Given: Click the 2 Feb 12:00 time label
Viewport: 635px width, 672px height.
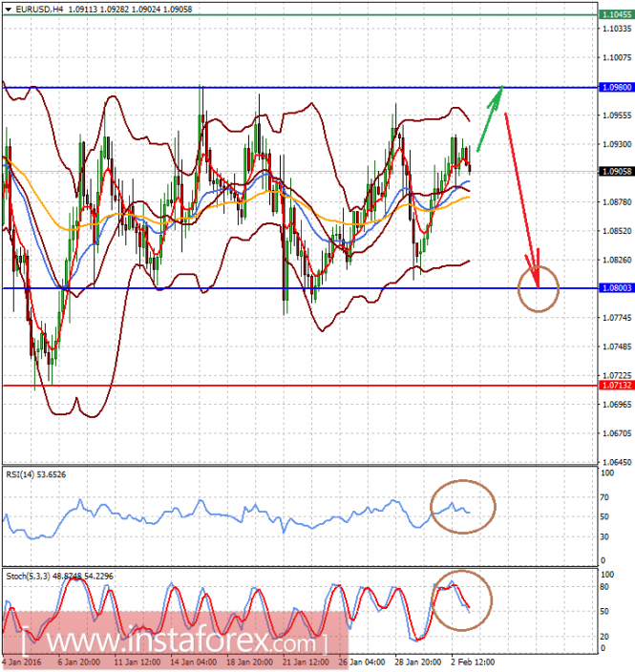Looking at the screenshot, I should 473,662.
